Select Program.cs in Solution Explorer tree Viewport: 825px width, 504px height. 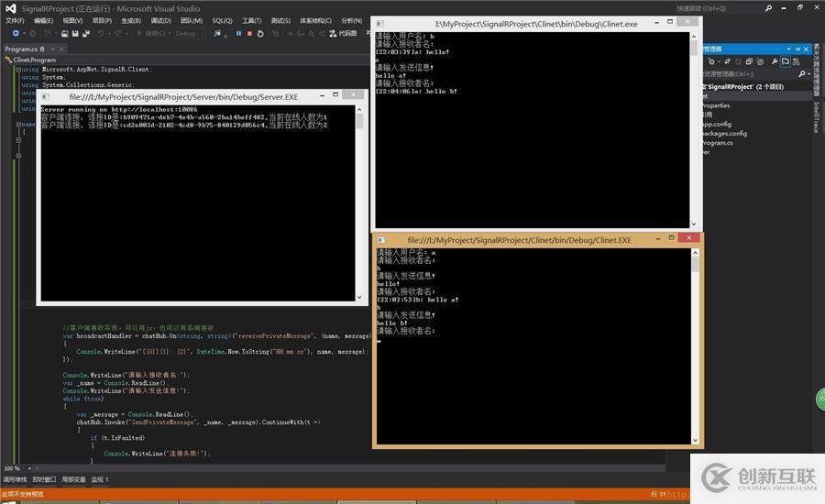point(718,143)
